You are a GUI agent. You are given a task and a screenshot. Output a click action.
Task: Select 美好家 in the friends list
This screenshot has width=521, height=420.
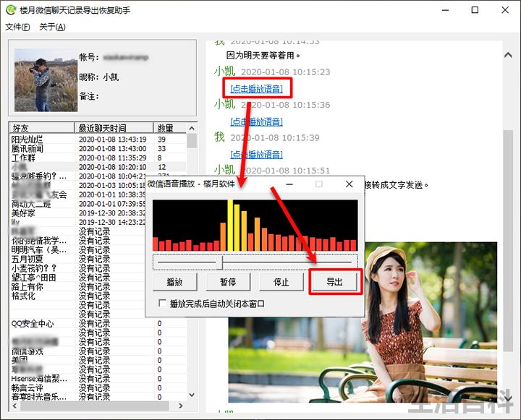pos(23,213)
